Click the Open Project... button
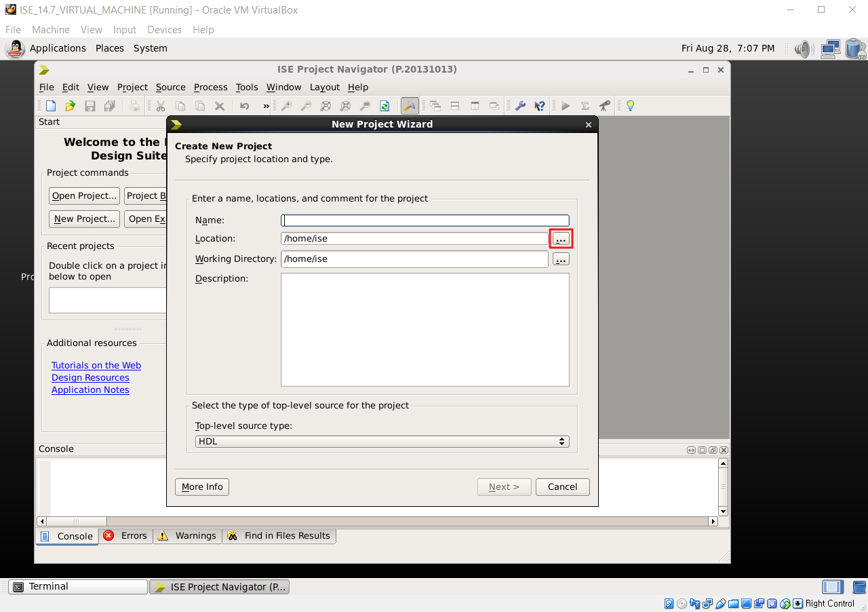This screenshot has height=612, width=868. coord(85,195)
